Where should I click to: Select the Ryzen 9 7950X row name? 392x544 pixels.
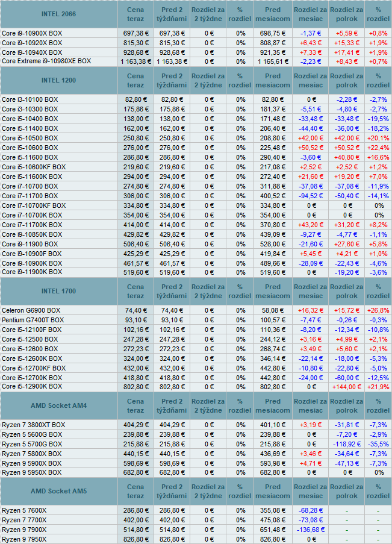point(24,540)
